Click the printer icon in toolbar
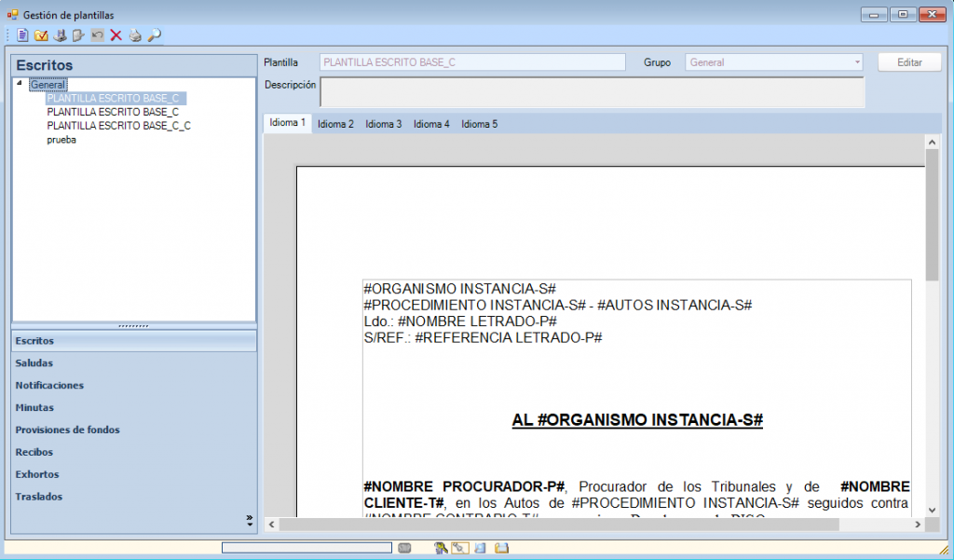Image resolution: width=954 pixels, height=560 pixels. [135, 35]
